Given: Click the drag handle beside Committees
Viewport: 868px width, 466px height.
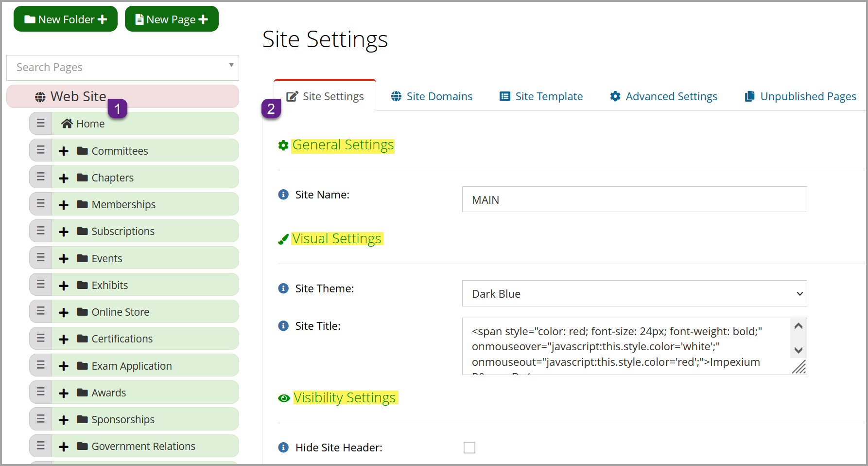Looking at the screenshot, I should click(41, 150).
